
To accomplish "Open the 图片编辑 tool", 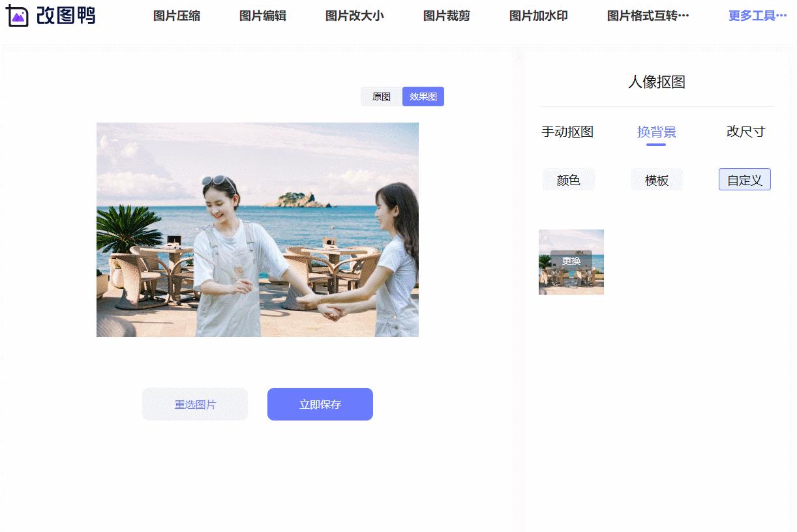I will pyautogui.click(x=262, y=16).
